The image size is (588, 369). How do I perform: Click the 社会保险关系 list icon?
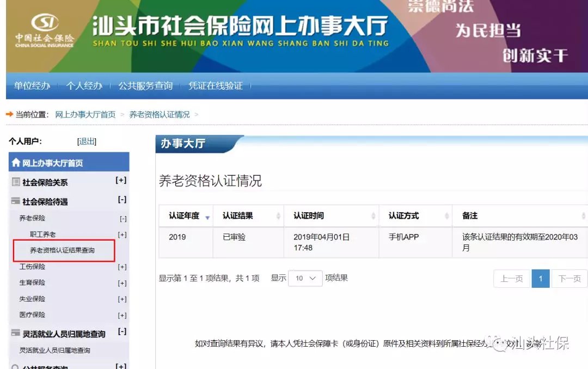16,182
